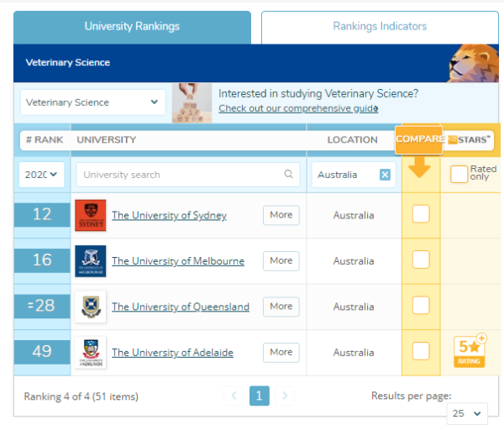Click the LOCATION column header
The image size is (504, 425).
(x=352, y=139)
